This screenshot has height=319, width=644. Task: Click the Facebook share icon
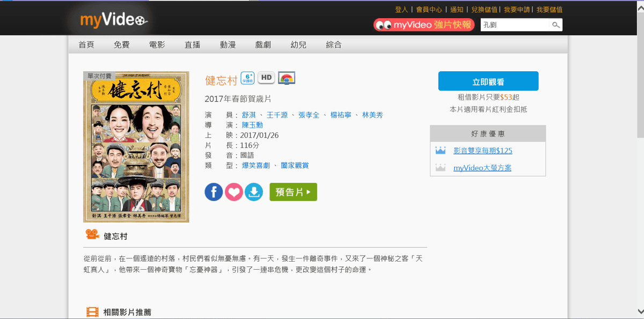coord(214,192)
